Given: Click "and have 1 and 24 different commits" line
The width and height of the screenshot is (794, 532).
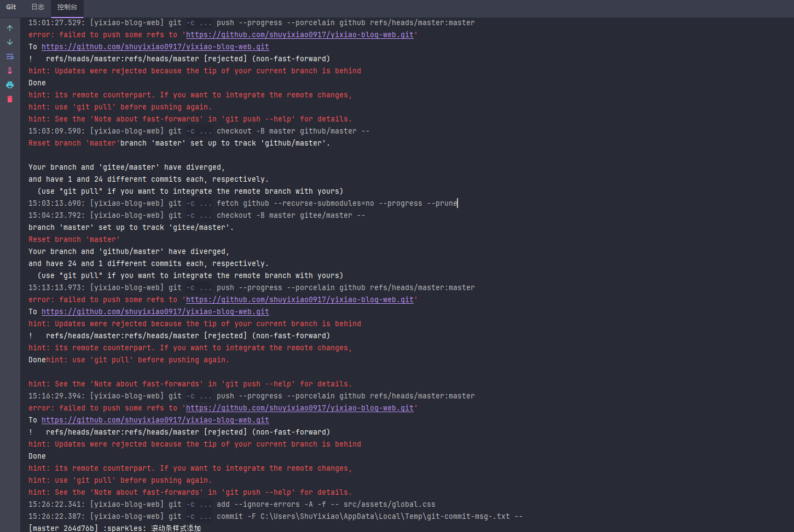Looking at the screenshot, I should pos(149,179).
